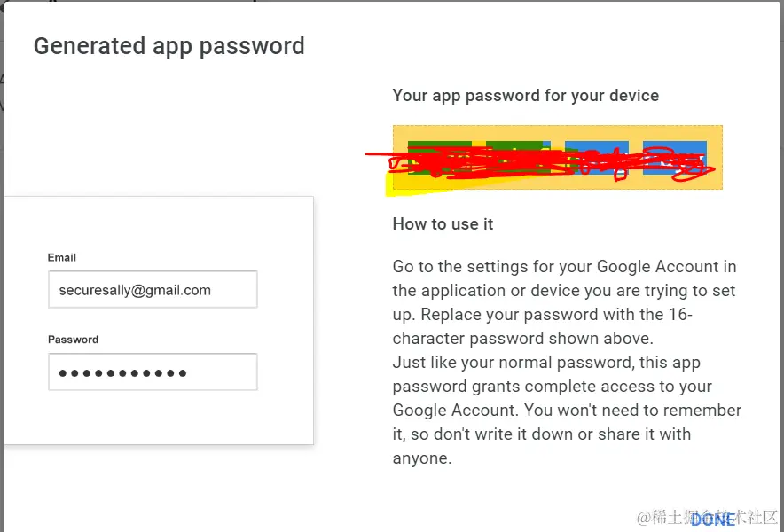
Task: Focus the Email field with securesally@gmail.com
Action: click(153, 290)
